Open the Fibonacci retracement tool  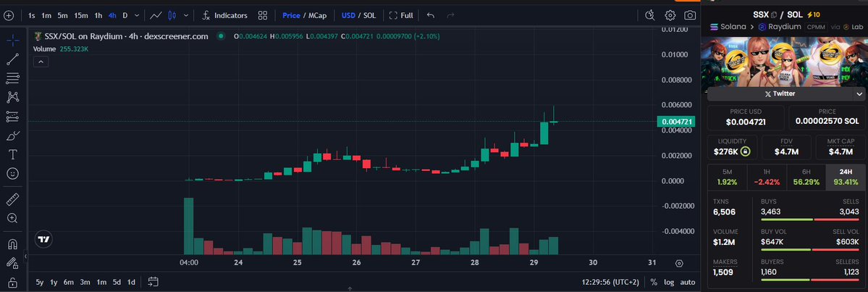point(13,78)
